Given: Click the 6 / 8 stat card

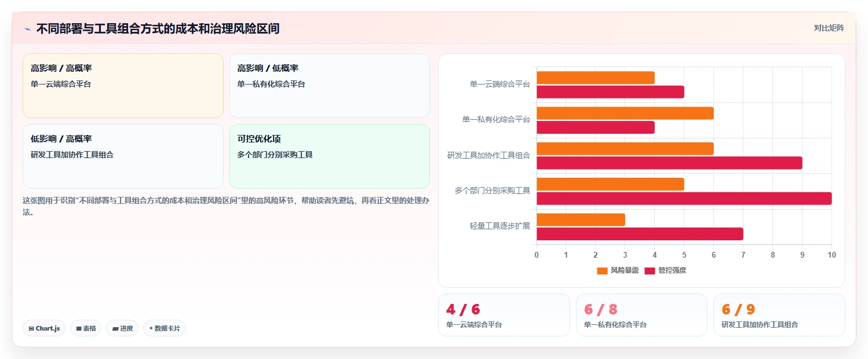Looking at the screenshot, I should tap(641, 315).
